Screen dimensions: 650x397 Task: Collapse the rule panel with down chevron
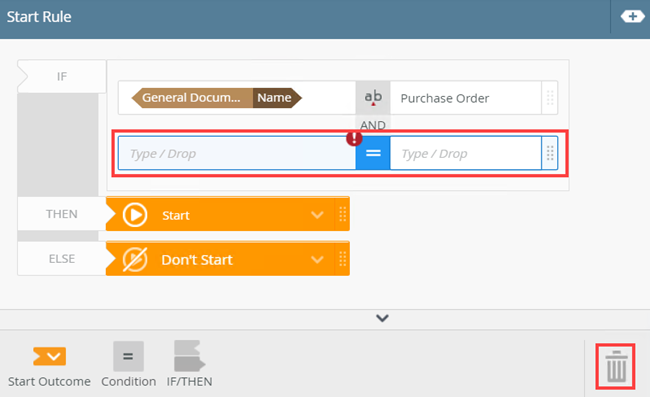[382, 318]
